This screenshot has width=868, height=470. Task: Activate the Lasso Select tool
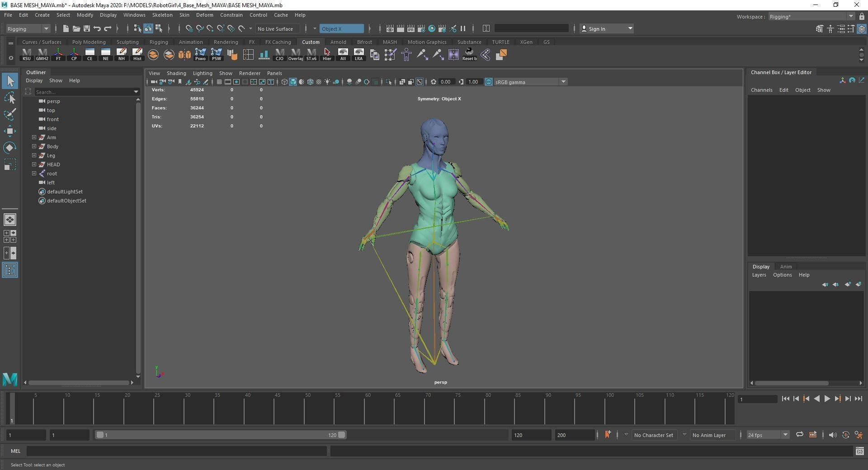(x=10, y=98)
